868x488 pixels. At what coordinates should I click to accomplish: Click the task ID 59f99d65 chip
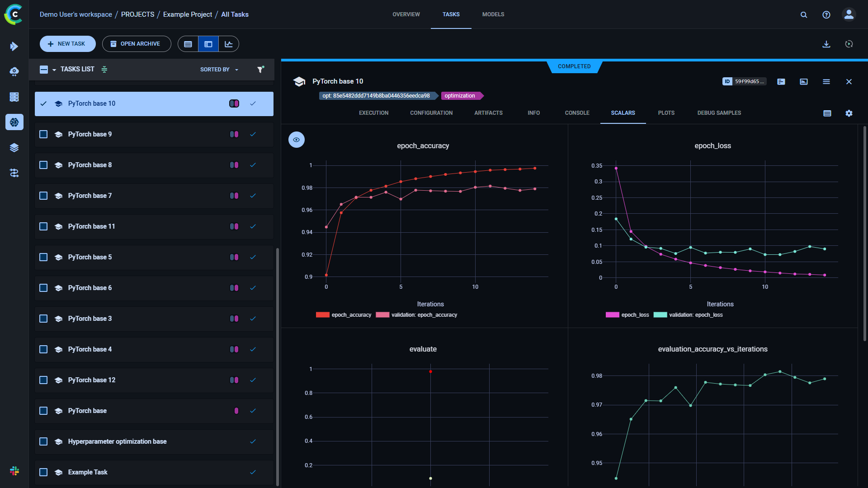[x=744, y=81]
